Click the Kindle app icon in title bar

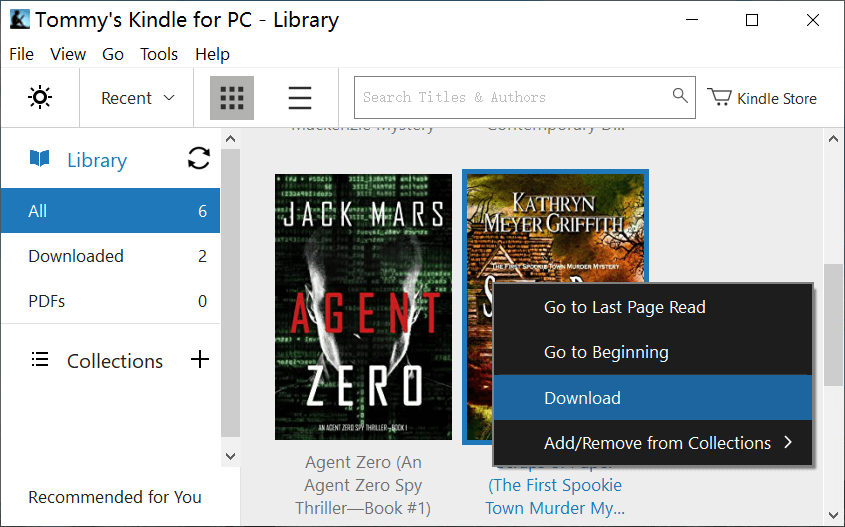point(19,20)
